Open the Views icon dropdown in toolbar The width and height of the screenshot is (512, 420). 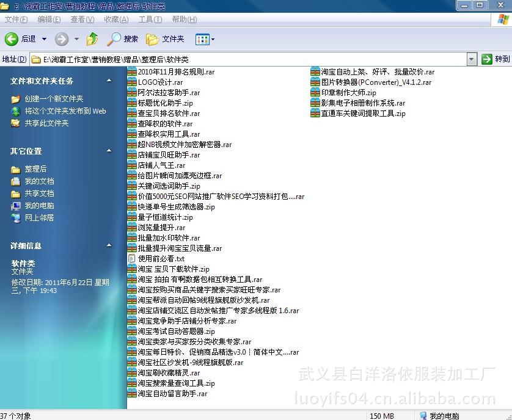(x=205, y=39)
